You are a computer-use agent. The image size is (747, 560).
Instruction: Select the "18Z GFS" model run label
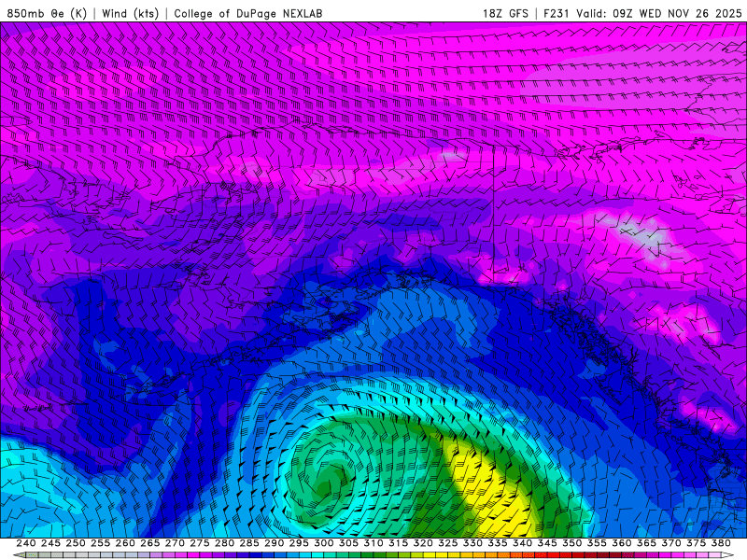point(505,13)
